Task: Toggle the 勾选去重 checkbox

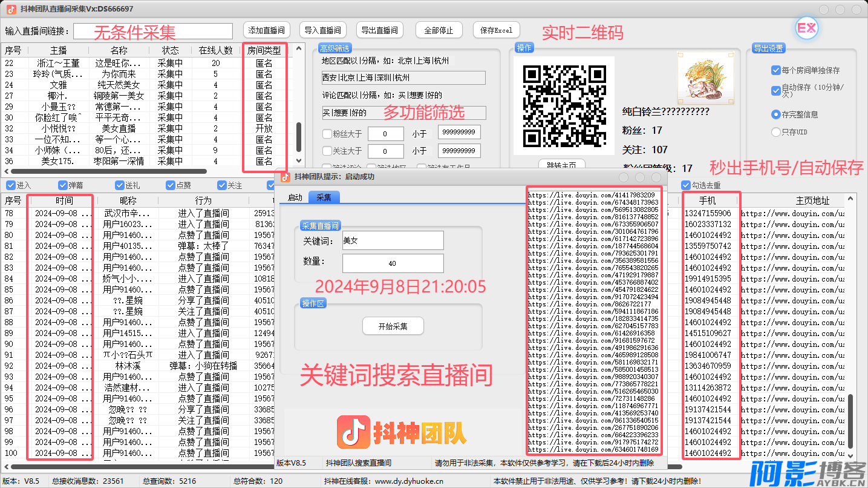Action: click(x=686, y=185)
